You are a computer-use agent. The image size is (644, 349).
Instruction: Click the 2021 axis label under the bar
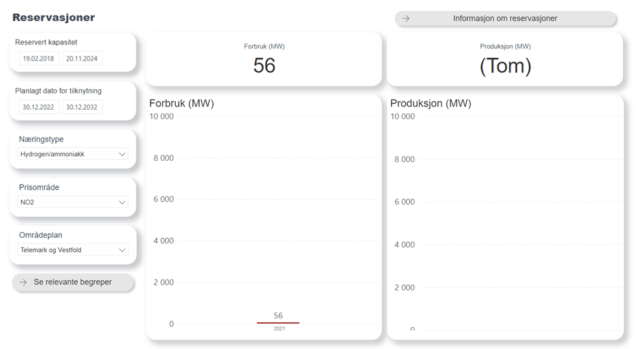(279, 329)
